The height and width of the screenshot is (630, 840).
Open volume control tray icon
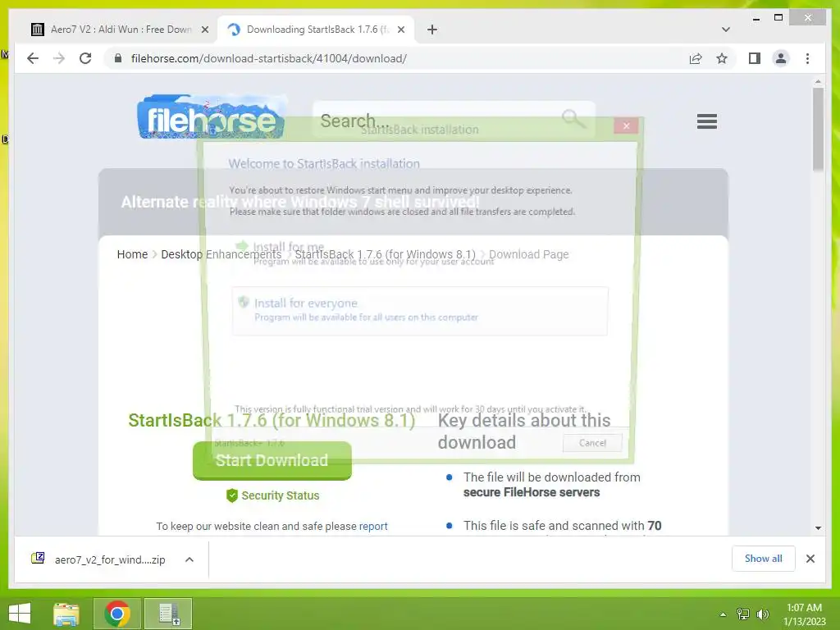[763, 614]
